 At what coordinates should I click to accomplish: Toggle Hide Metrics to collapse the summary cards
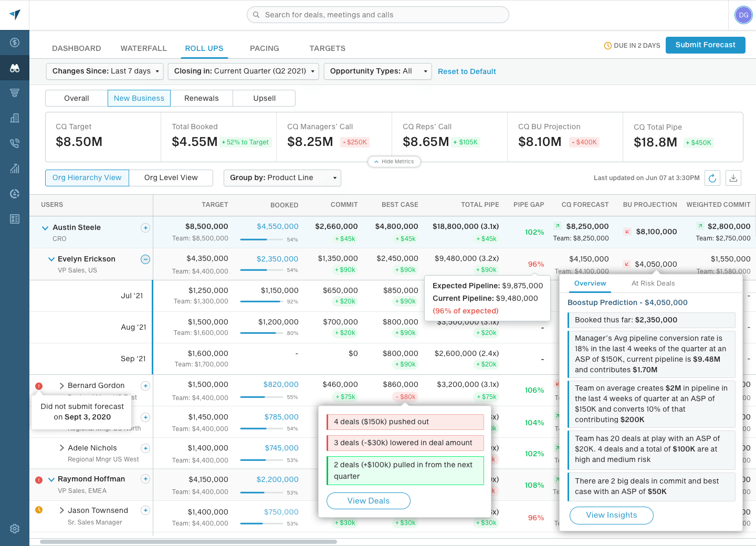[x=394, y=162]
